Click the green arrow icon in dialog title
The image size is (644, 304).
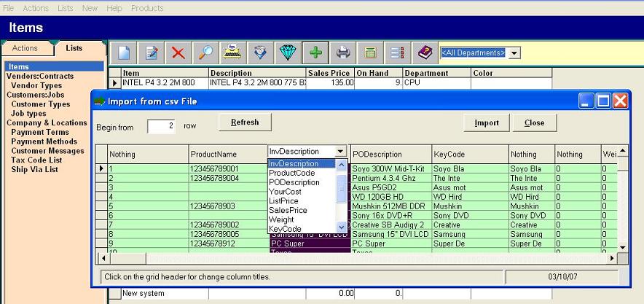click(x=99, y=101)
